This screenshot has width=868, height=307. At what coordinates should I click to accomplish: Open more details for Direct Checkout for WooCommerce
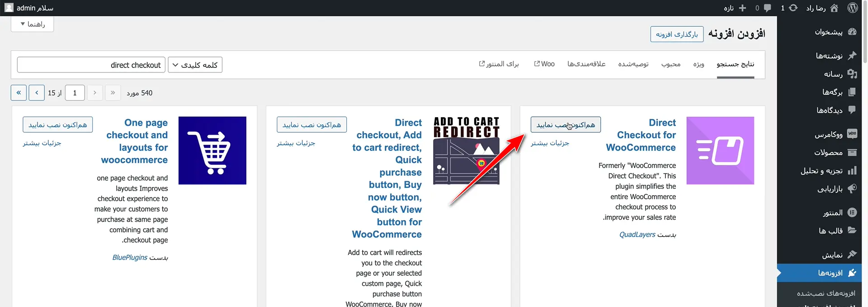[550, 143]
